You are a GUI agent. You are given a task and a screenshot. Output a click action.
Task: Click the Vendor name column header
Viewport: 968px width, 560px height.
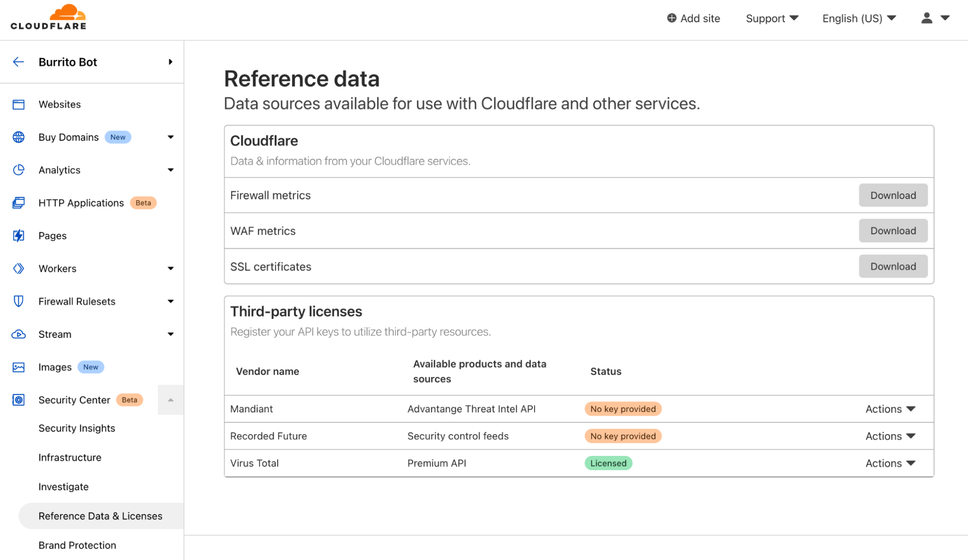click(267, 371)
